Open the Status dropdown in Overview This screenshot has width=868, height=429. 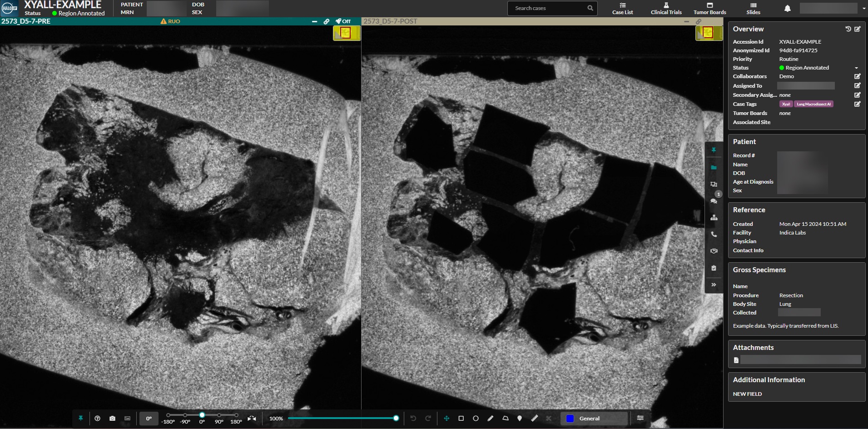856,68
